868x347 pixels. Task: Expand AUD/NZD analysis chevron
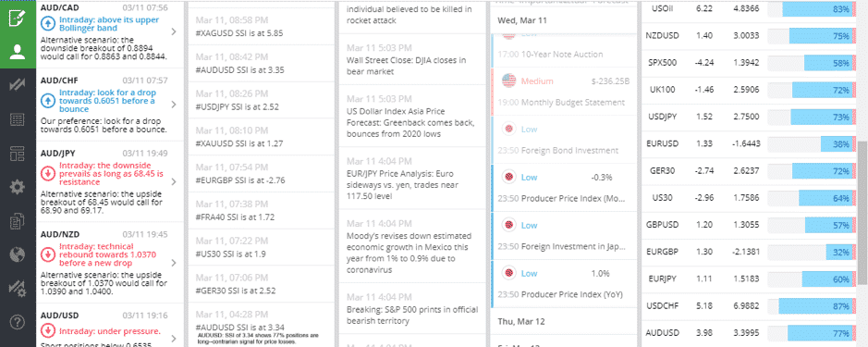point(174,263)
